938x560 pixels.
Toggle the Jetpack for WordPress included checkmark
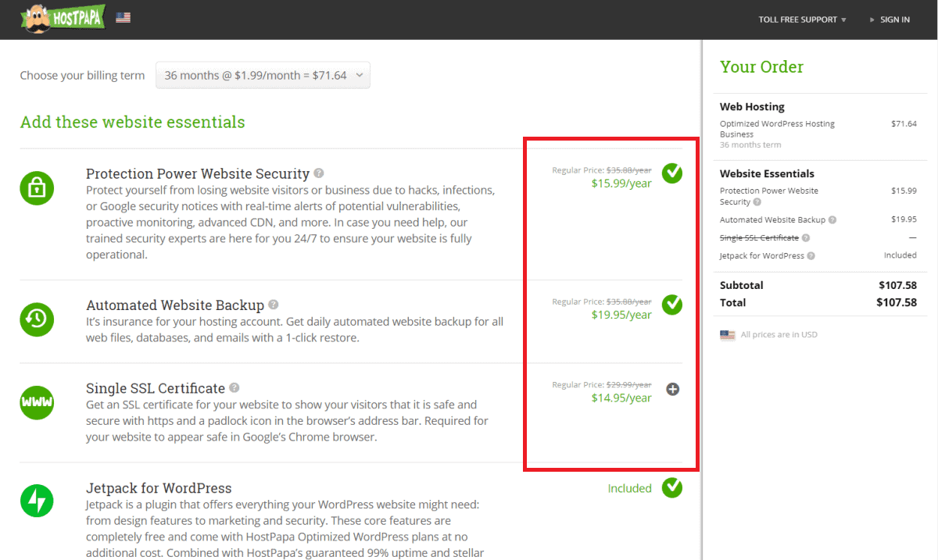pyautogui.click(x=672, y=488)
